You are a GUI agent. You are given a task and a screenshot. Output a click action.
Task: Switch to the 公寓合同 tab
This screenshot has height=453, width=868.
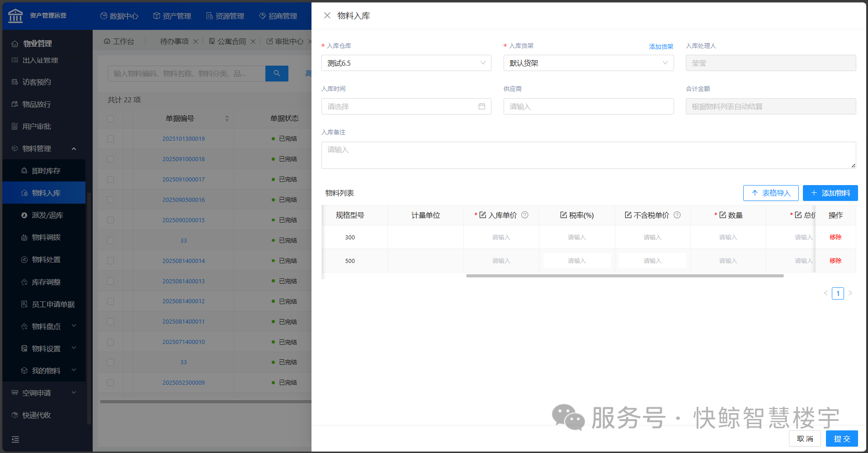(231, 41)
